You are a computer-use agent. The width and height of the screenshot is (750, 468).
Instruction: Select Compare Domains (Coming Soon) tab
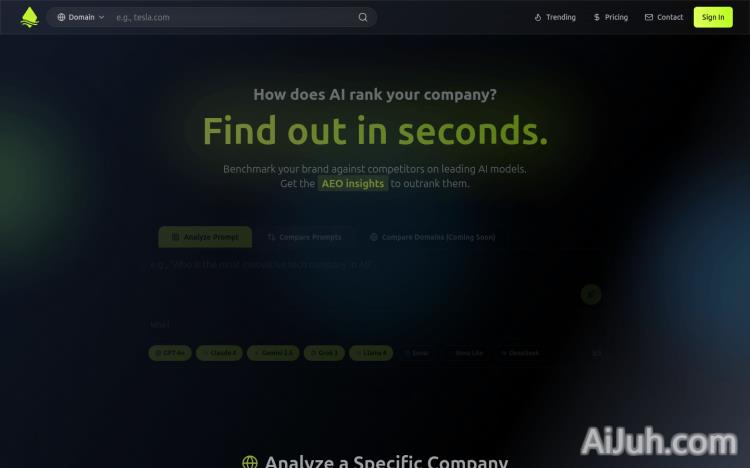(432, 237)
